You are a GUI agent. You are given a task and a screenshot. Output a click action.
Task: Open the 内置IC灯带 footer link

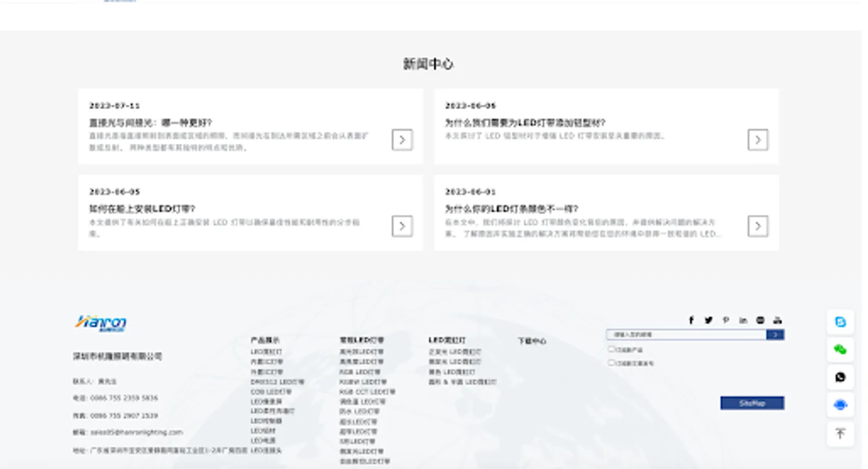coord(267,362)
